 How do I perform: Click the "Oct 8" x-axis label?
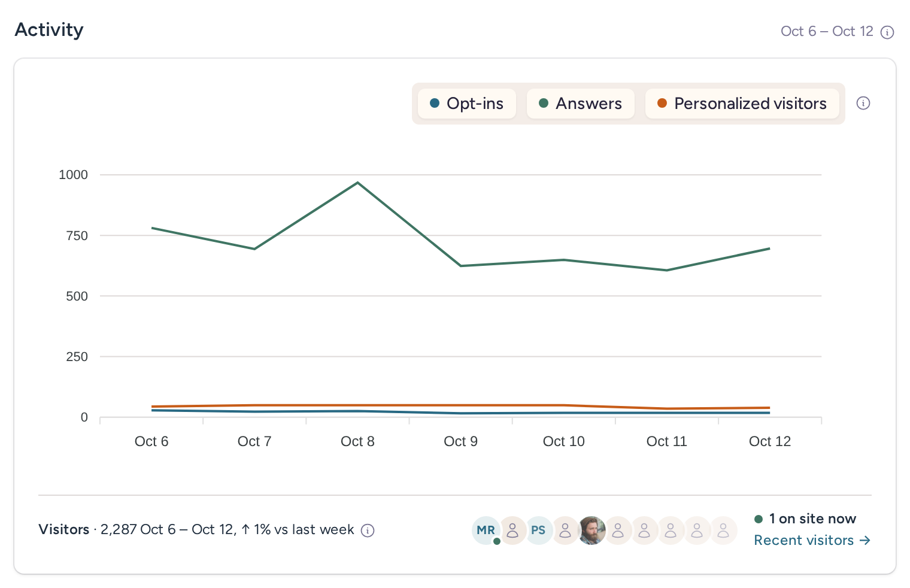[357, 441]
